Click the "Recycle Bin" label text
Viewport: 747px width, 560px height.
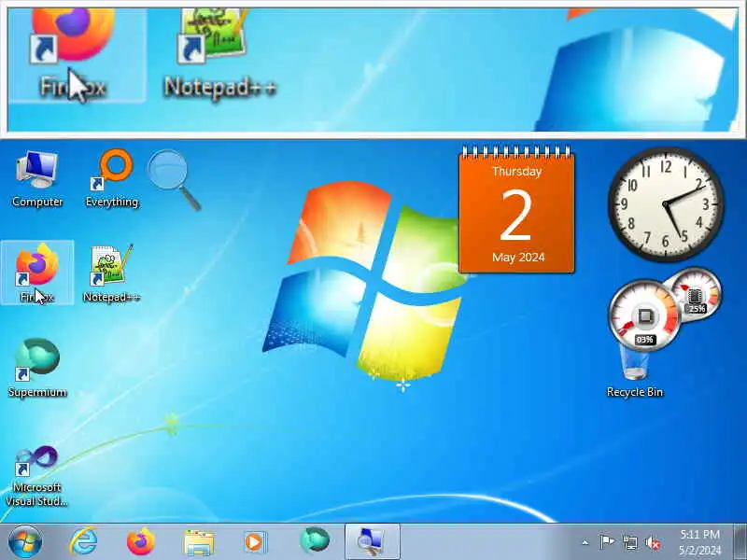pyautogui.click(x=635, y=392)
